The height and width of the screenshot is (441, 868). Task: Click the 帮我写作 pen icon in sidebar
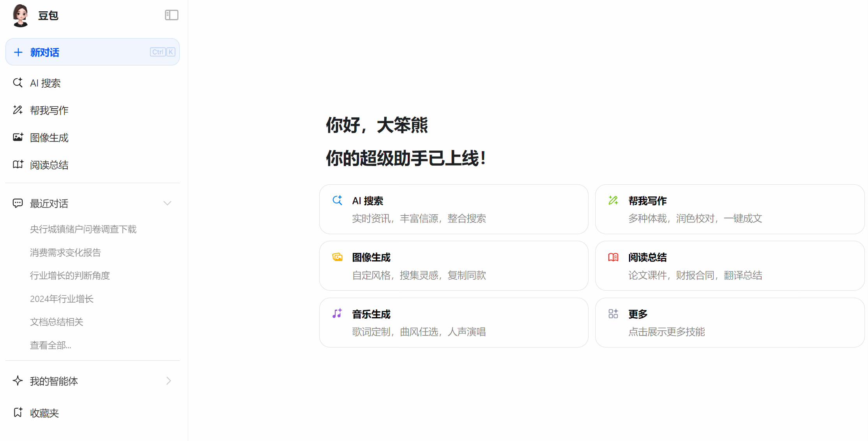coord(18,110)
